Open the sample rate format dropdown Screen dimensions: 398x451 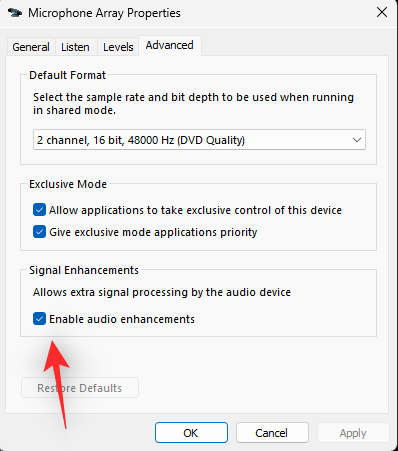point(199,140)
